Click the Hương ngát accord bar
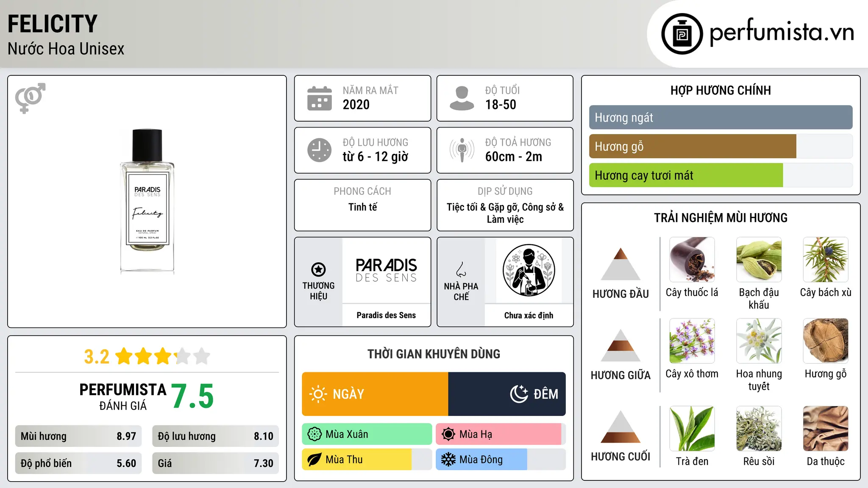 (x=721, y=117)
